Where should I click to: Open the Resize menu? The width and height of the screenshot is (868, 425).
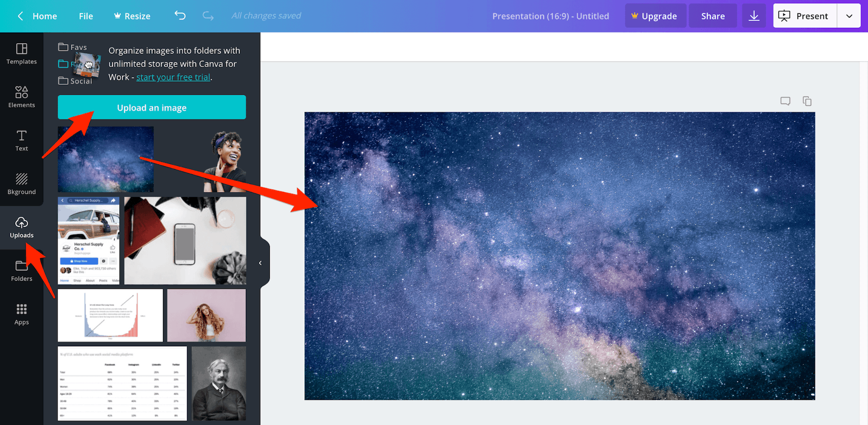(132, 16)
